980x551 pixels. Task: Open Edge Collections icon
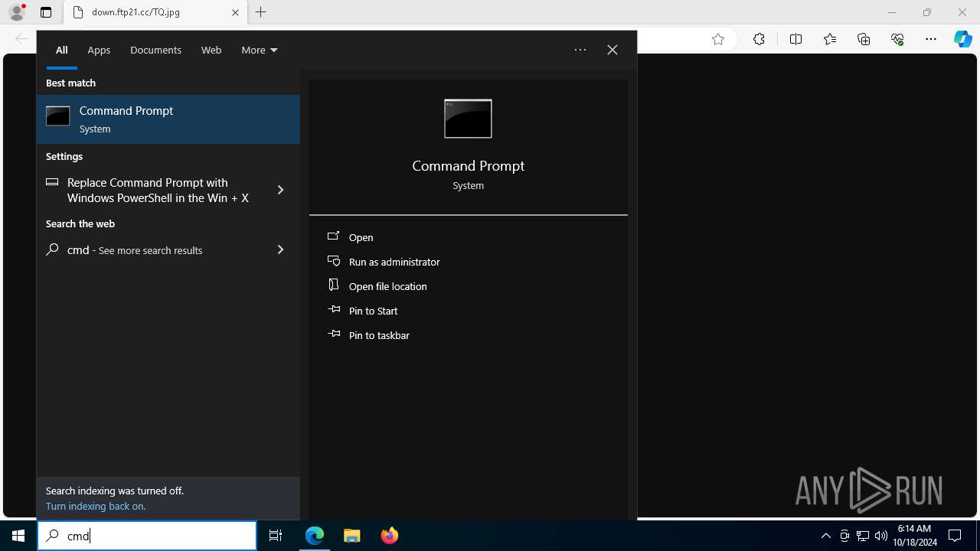tap(864, 40)
